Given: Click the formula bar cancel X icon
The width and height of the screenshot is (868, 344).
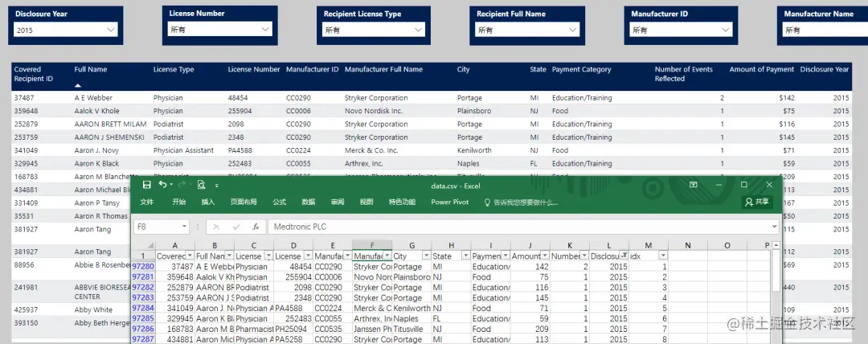Looking at the screenshot, I should point(216,227).
